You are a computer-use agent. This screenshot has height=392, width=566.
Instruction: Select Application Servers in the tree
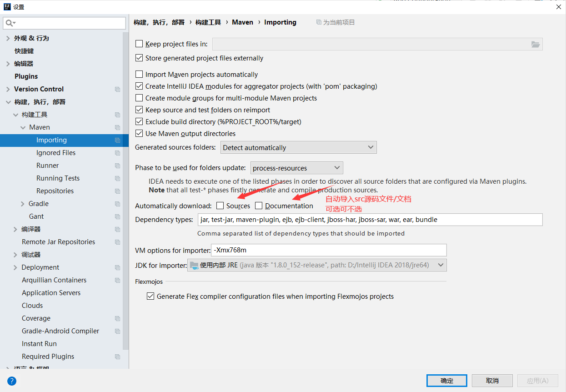tap(51, 293)
